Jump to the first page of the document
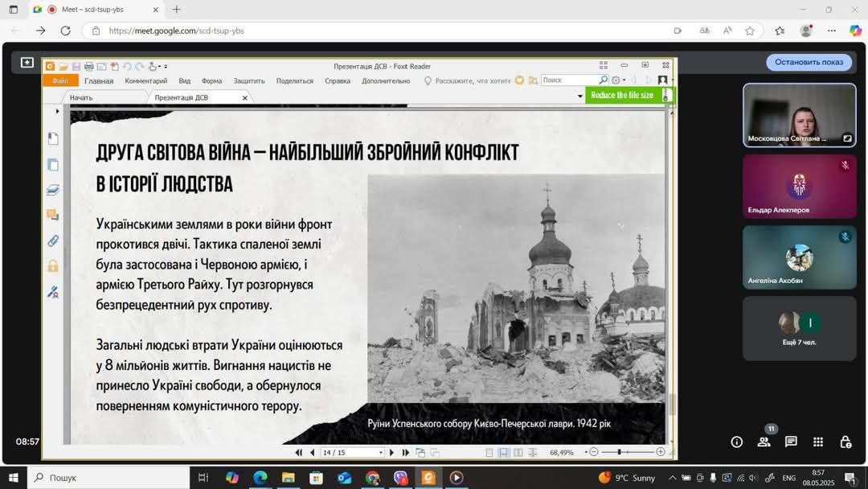 click(299, 453)
